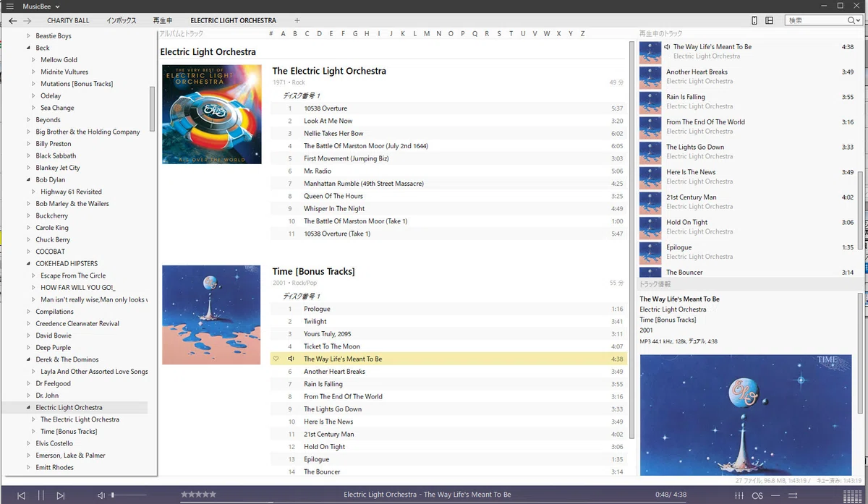
Task: Select ELECTRIC LIGHT ORCHESTRA tab
Action: [x=233, y=21]
